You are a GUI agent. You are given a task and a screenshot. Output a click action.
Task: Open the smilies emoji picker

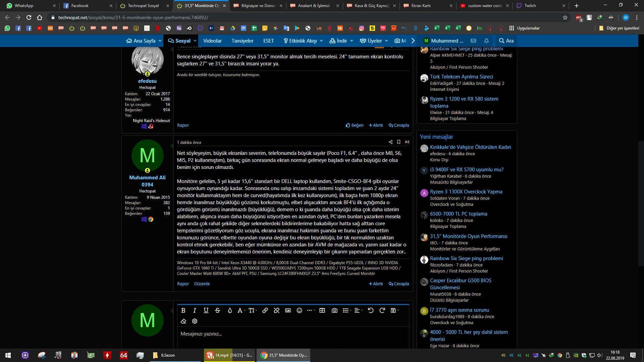[x=299, y=310]
